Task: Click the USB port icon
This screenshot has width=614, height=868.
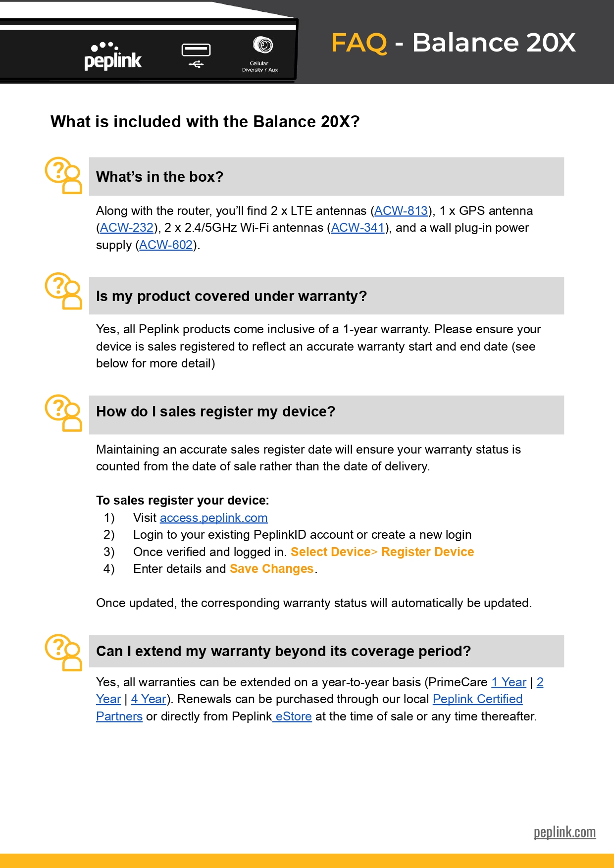Action: (196, 55)
